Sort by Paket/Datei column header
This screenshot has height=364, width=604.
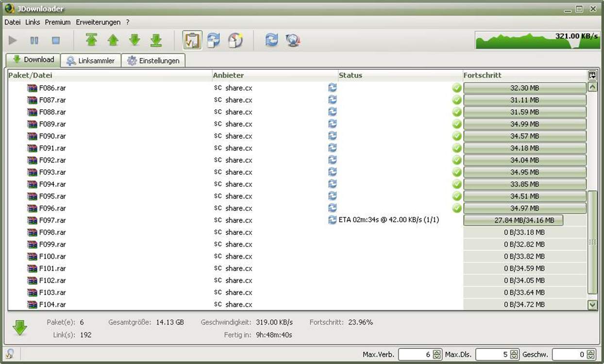point(110,75)
